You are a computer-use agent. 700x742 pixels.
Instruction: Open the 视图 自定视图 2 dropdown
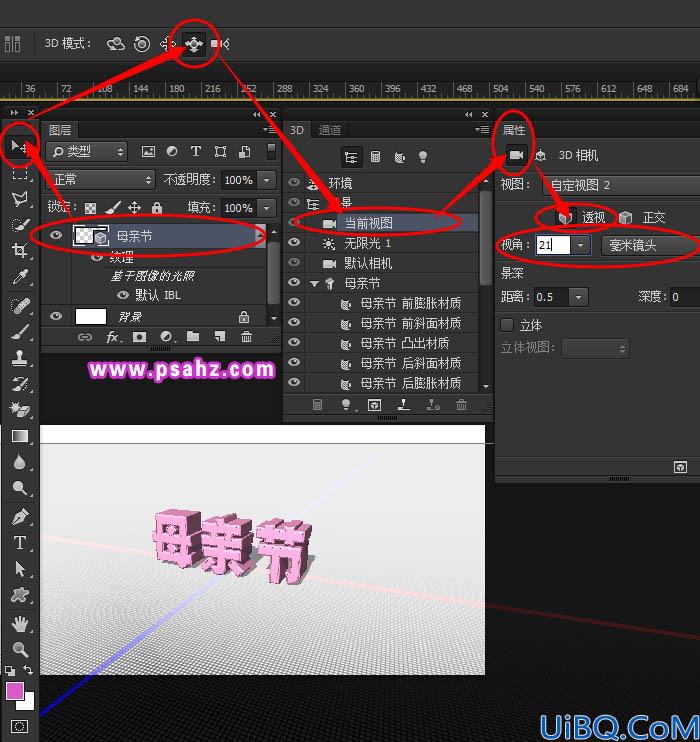(620, 185)
